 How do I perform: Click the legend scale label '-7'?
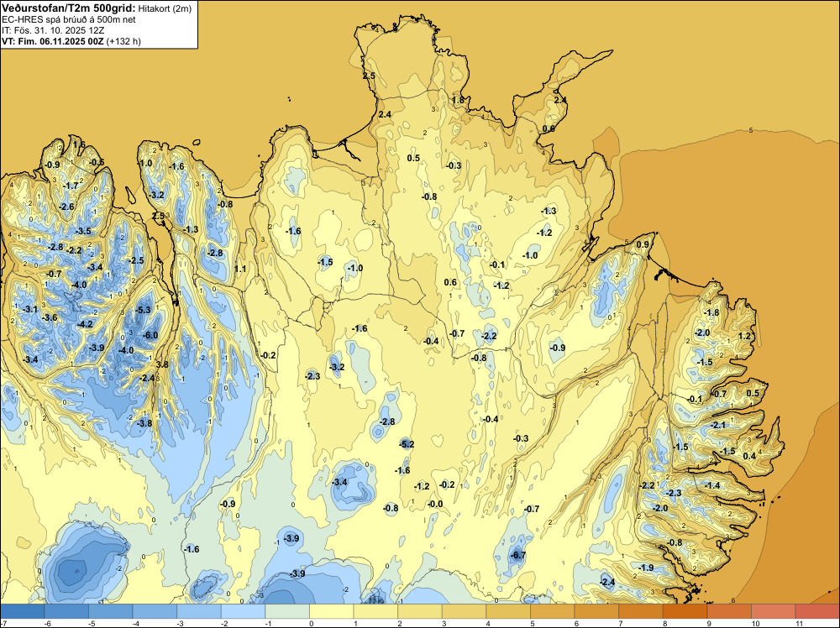tap(3, 624)
